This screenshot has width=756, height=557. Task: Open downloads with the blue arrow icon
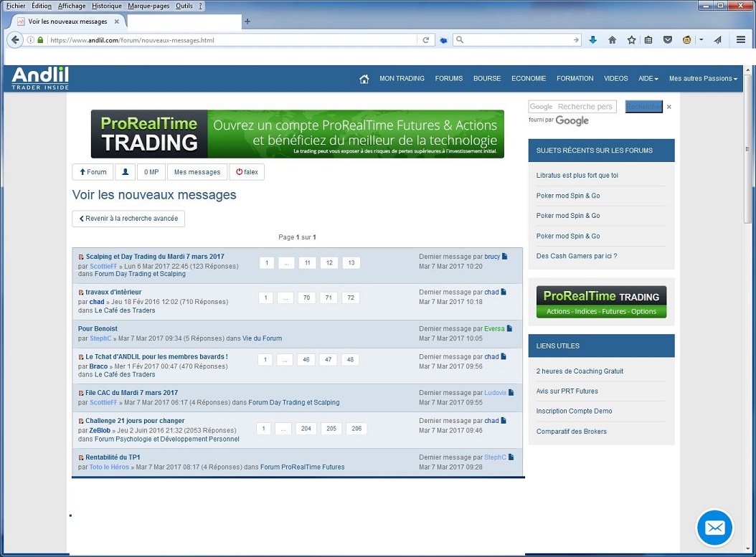[x=593, y=40]
